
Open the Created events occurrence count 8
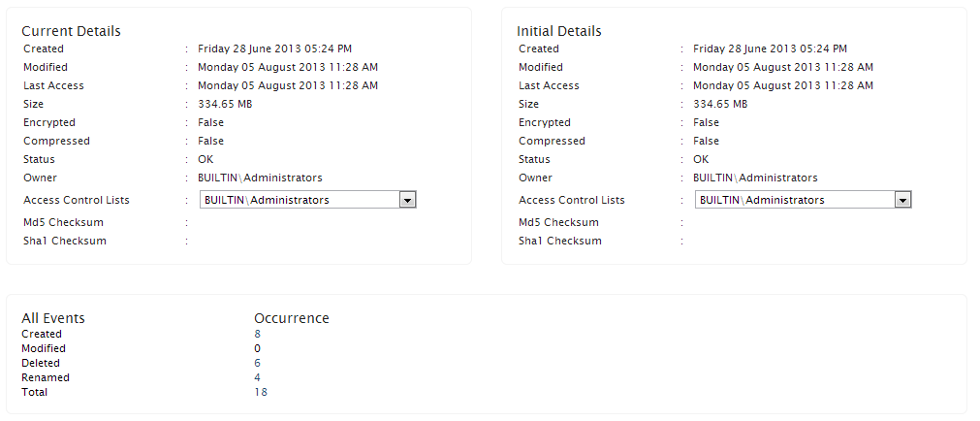click(x=257, y=334)
